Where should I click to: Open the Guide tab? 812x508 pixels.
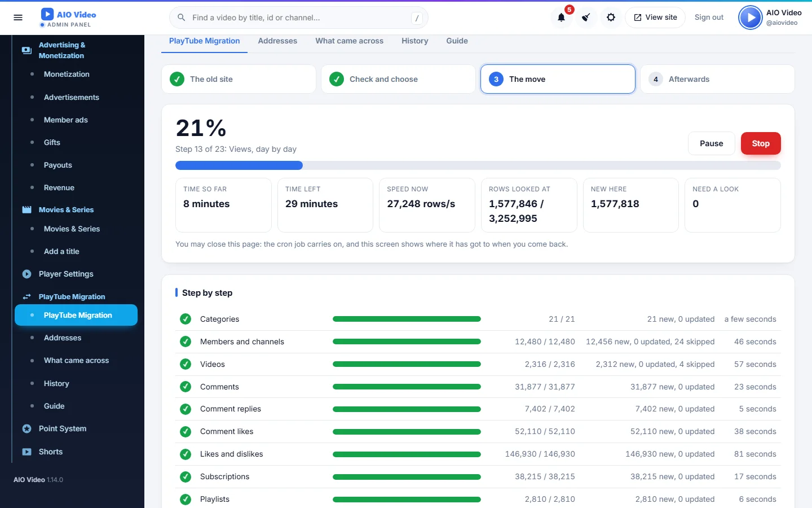457,41
